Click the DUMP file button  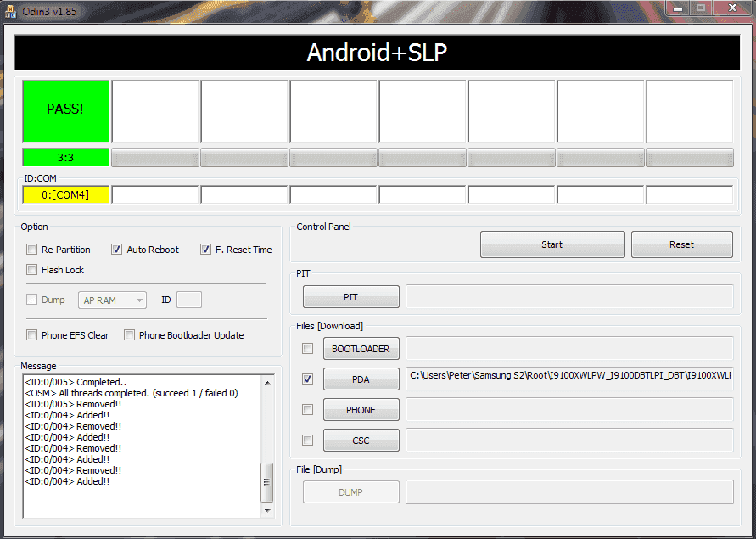pos(351,492)
